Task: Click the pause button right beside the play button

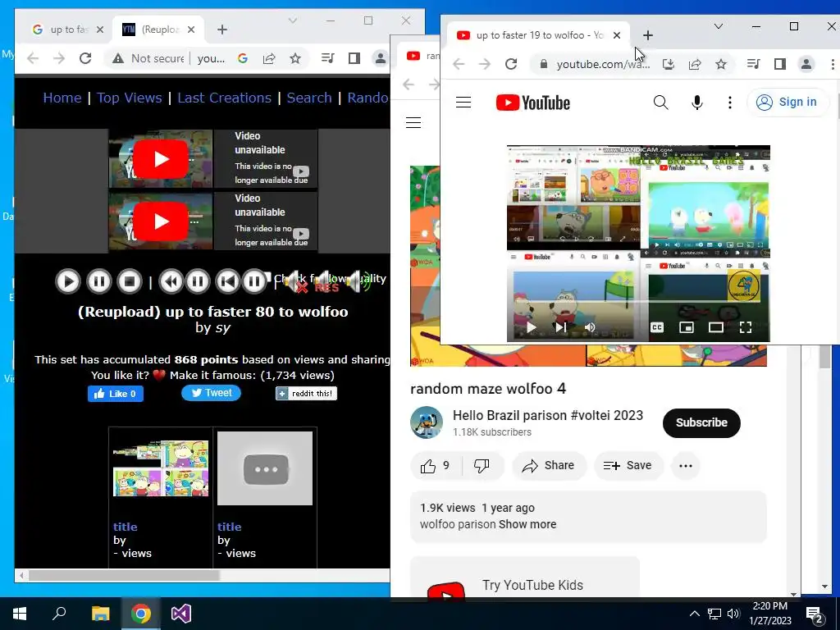Action: 98,281
